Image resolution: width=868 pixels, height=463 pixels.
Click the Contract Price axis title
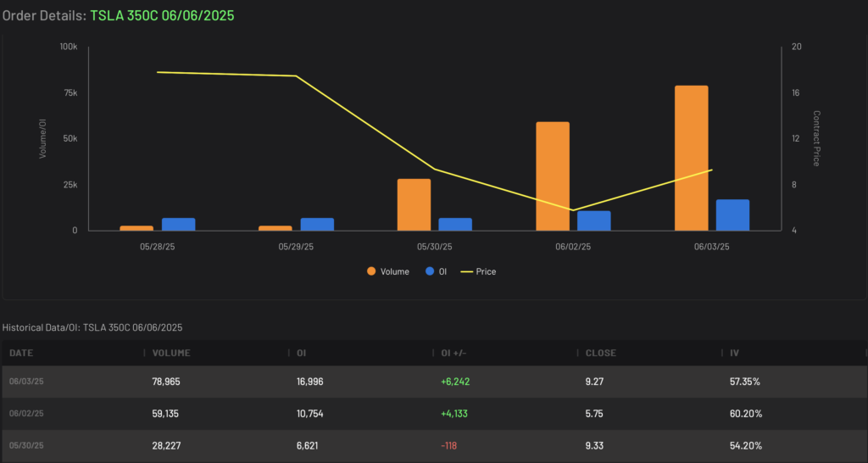(816, 138)
